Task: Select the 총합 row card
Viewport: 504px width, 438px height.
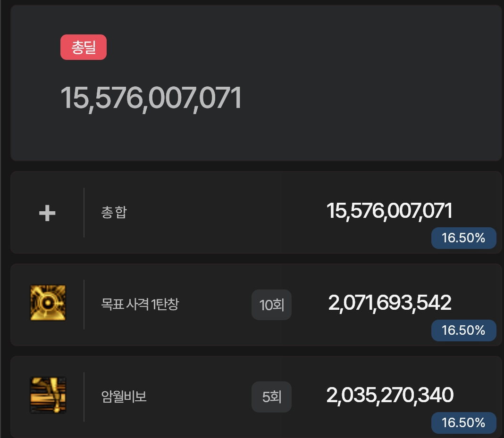Action: click(x=256, y=213)
